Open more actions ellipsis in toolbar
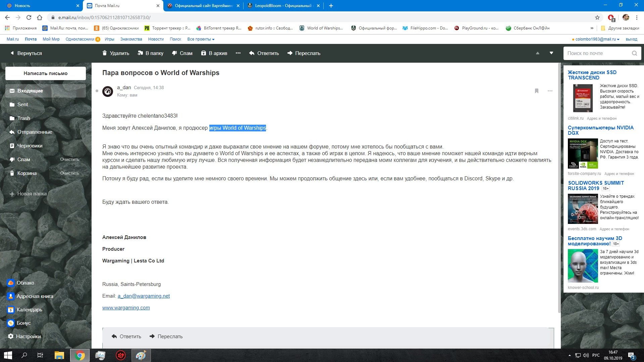644x362 pixels. point(238,53)
